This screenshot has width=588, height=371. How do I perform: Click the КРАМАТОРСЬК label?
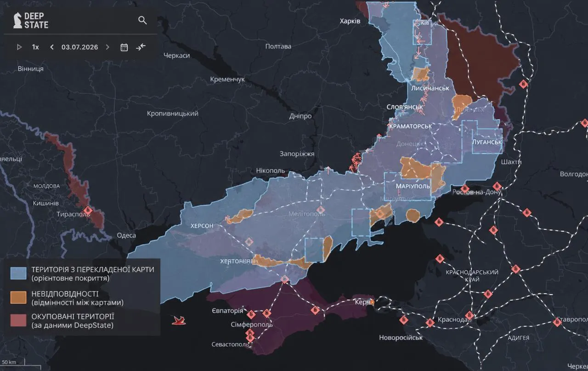pyautogui.click(x=411, y=126)
